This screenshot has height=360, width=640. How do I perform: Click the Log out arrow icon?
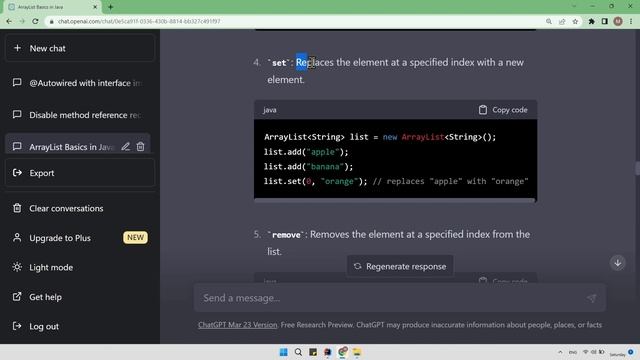click(x=17, y=326)
